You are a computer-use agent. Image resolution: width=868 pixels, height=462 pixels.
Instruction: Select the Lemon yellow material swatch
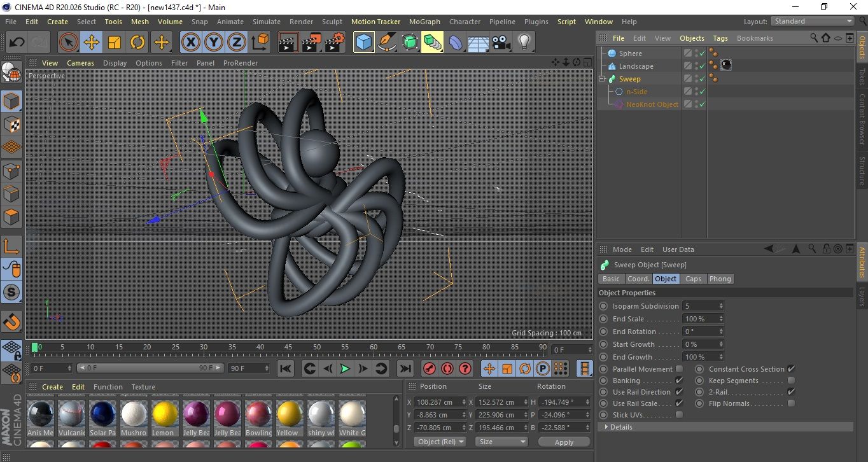[165, 414]
